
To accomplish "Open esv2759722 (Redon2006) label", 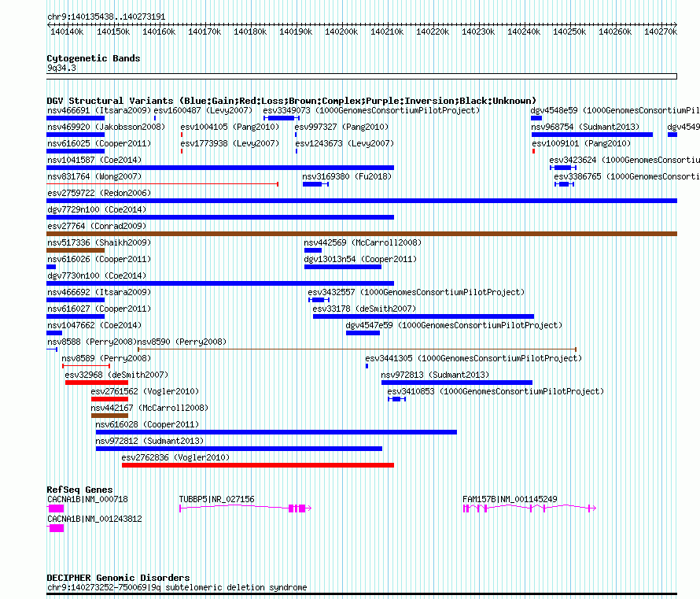I will pos(99,193).
